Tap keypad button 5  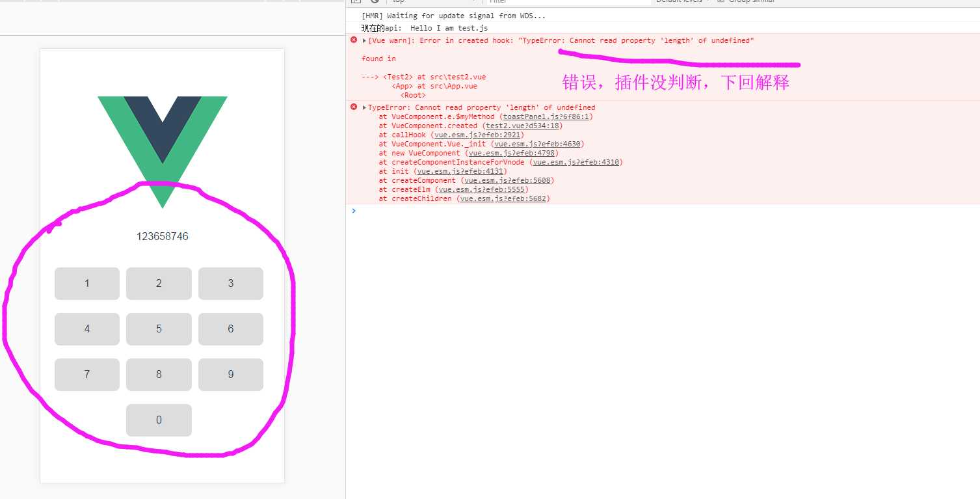159,329
